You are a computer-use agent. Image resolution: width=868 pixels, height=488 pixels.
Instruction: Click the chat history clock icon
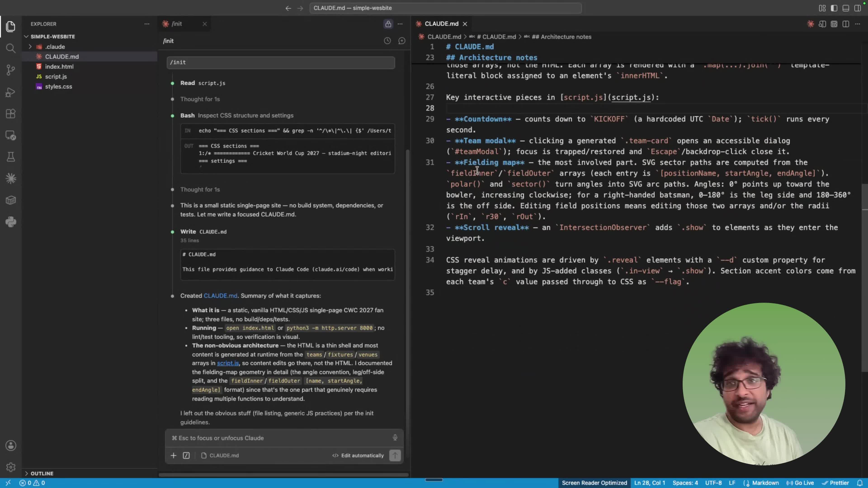tap(387, 41)
